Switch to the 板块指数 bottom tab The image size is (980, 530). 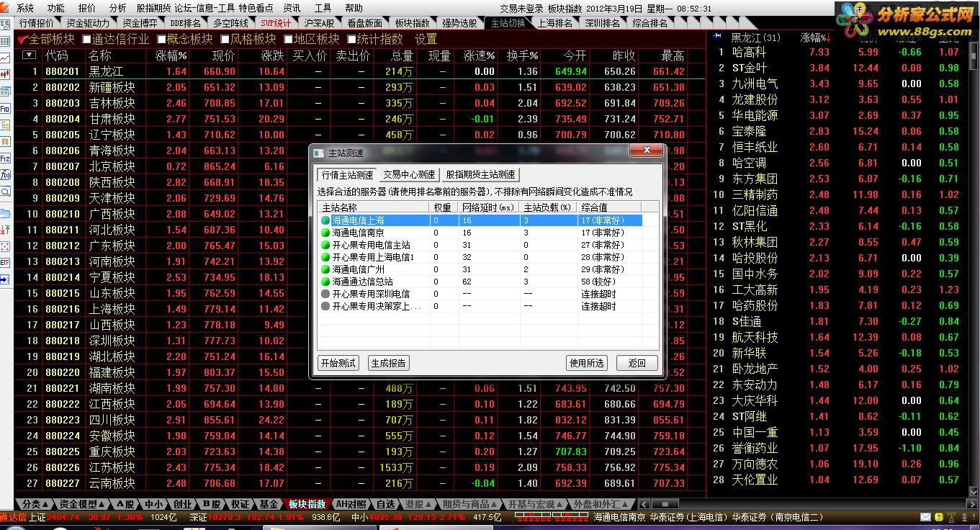(x=307, y=504)
